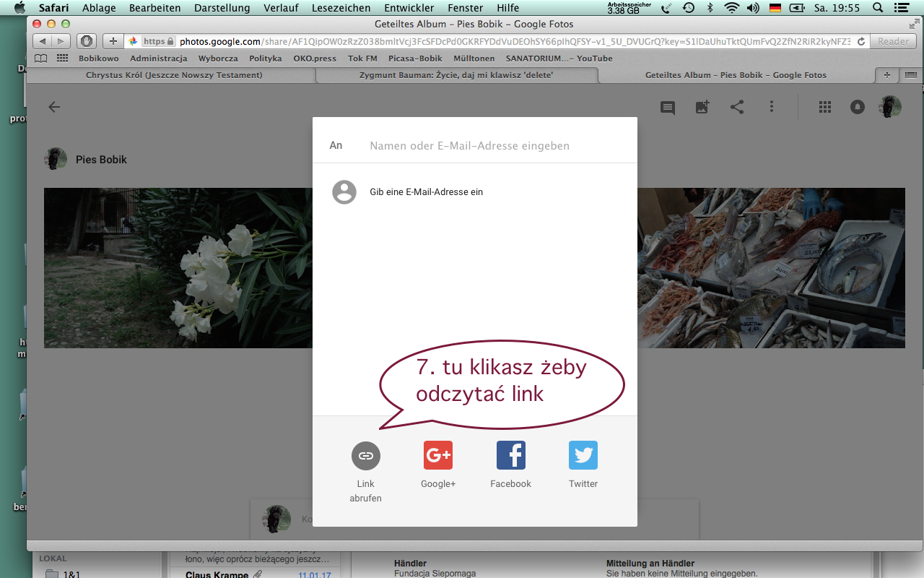The image size is (924, 578).
Task: Click the album back arrow
Action: click(54, 107)
